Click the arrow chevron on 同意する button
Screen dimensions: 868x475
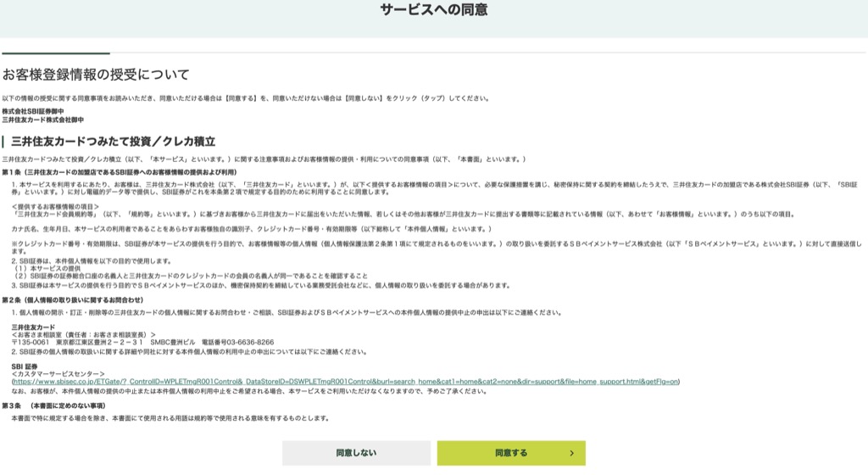(572, 453)
